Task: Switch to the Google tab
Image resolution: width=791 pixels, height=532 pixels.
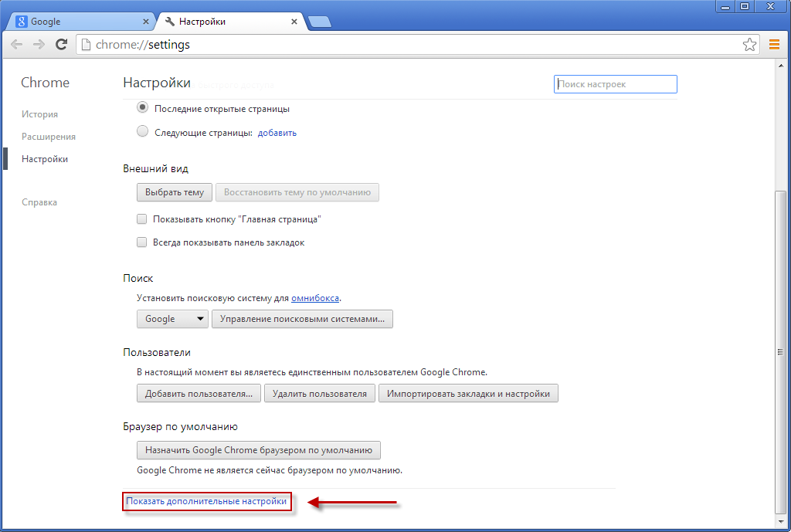Action: [80, 21]
